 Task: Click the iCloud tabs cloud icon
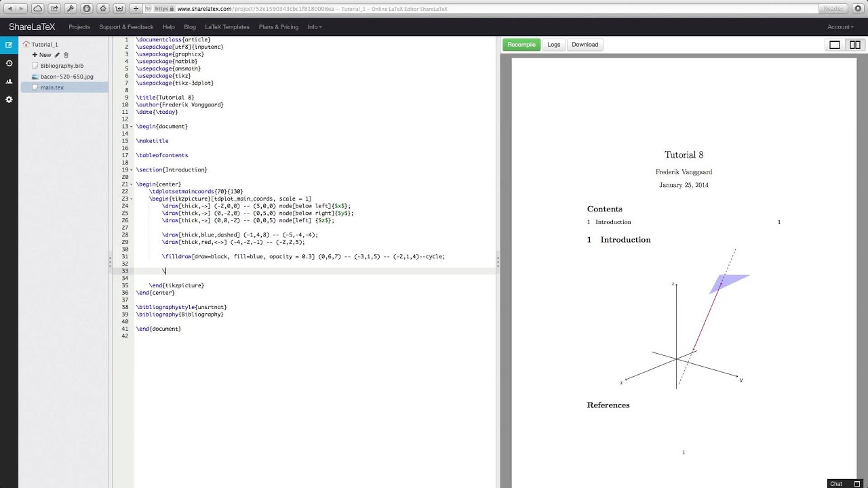(x=38, y=9)
